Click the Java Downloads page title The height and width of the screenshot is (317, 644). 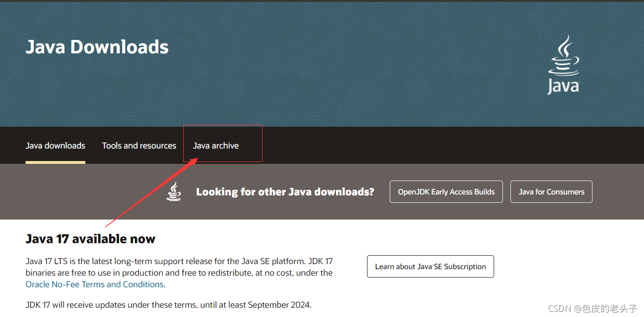(x=97, y=47)
